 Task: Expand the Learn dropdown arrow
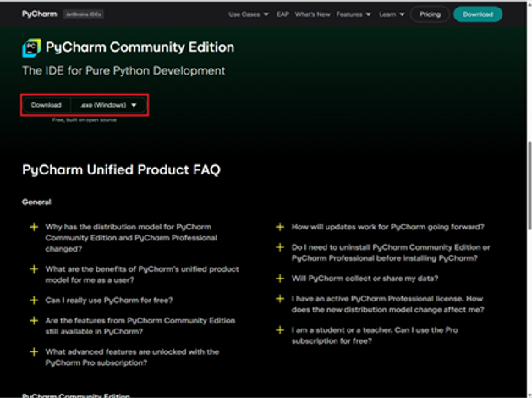point(402,14)
